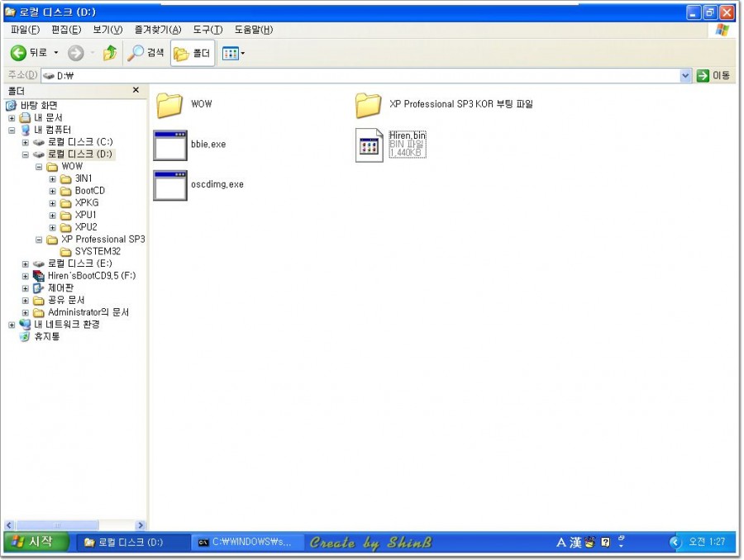
Task: Open the 시작 start menu
Action: [36, 542]
